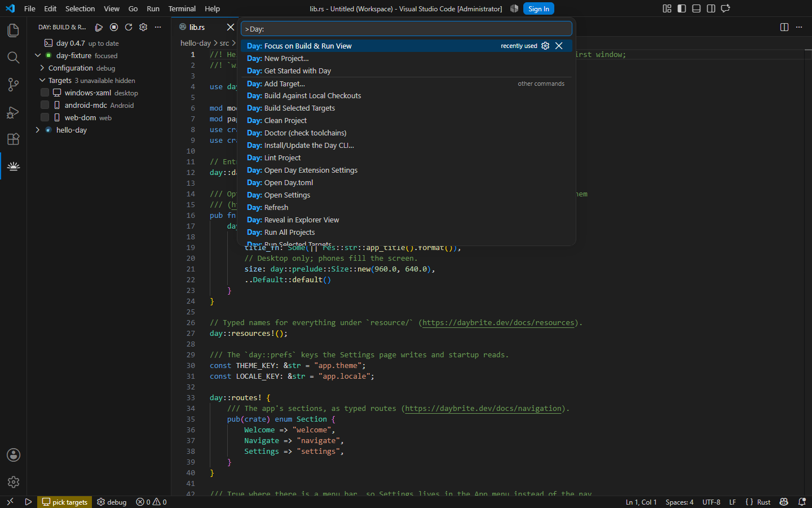The height and width of the screenshot is (508, 812).
Task: Click Ln 1, Col 1 in status bar
Action: tap(641, 502)
